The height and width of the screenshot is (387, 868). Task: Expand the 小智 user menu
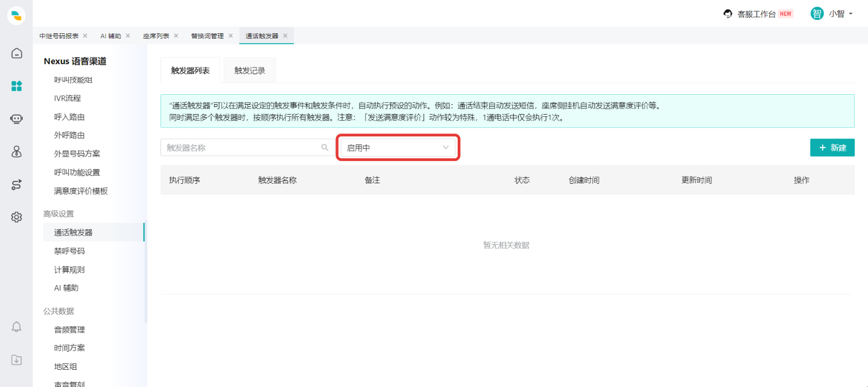click(x=840, y=14)
